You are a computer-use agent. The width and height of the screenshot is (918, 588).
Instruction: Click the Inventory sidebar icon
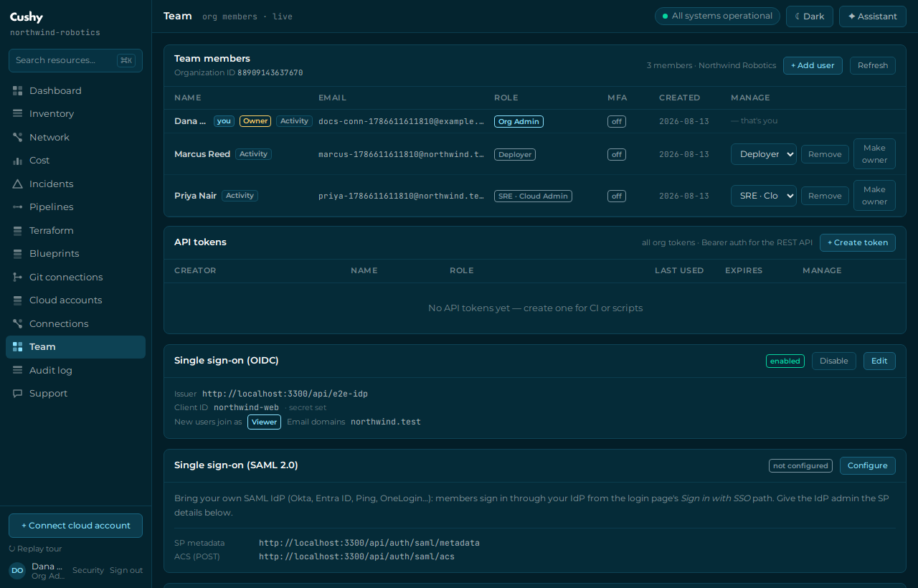click(x=17, y=114)
